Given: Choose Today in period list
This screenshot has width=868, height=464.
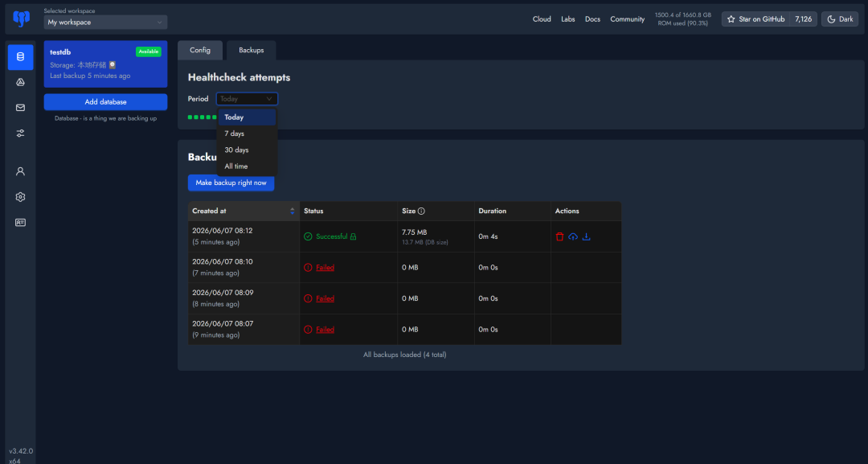Looking at the screenshot, I should pos(247,117).
